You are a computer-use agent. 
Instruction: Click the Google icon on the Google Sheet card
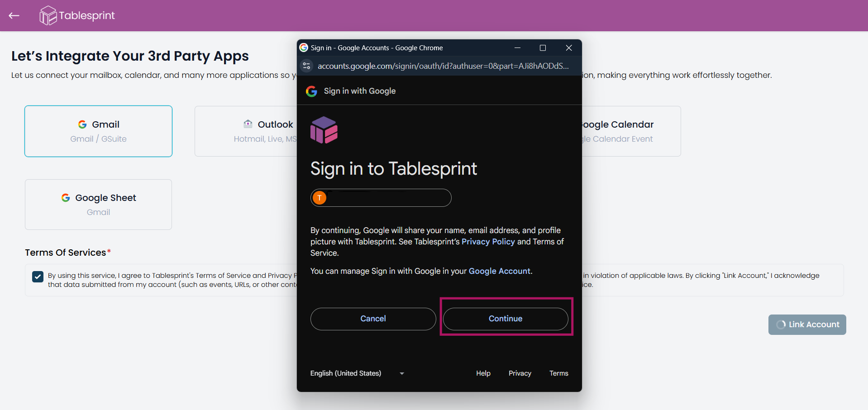point(66,198)
